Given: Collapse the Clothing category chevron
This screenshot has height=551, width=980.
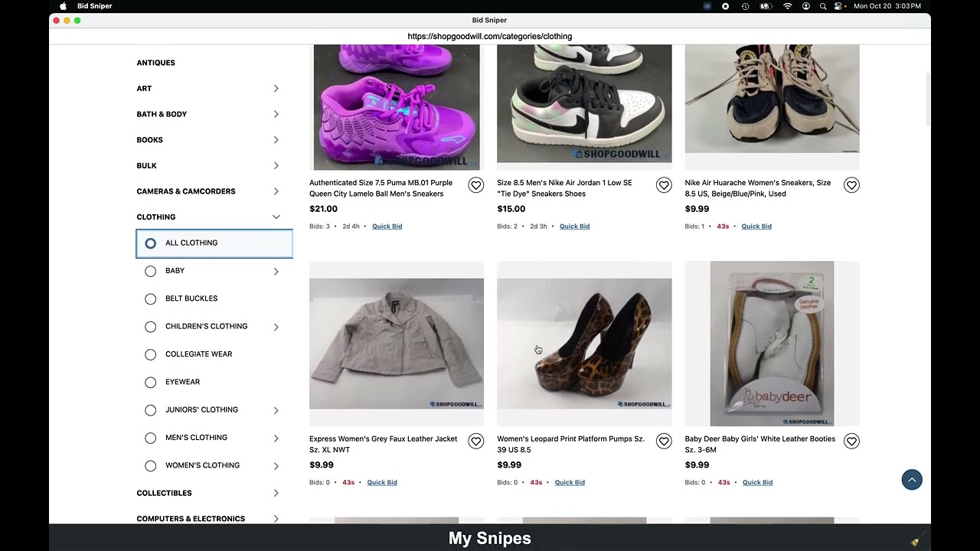Looking at the screenshot, I should (x=276, y=217).
